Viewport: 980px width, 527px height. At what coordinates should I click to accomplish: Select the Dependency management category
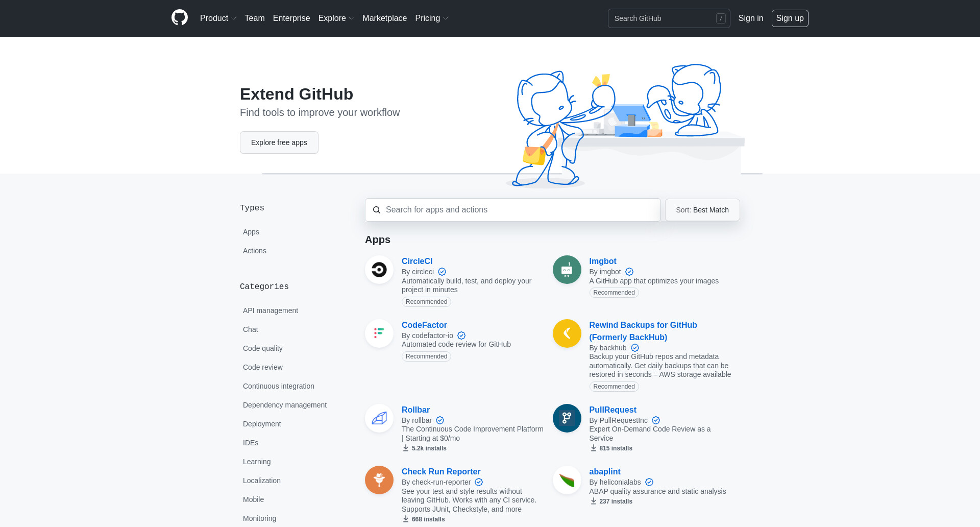point(285,405)
